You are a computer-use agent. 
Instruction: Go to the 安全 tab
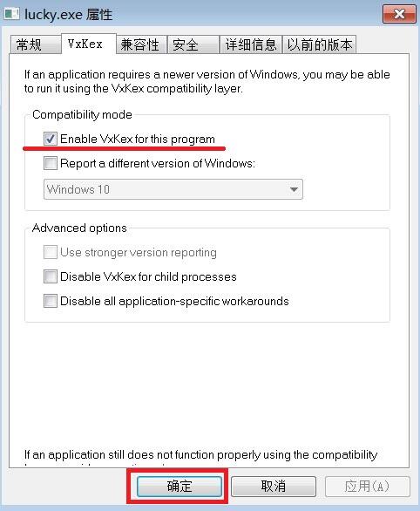[193, 44]
